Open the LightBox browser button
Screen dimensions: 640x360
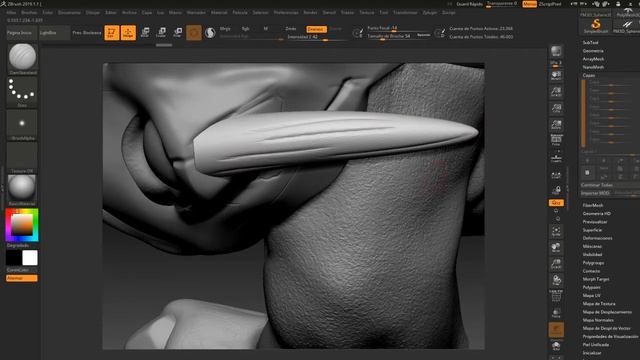pos(54,33)
